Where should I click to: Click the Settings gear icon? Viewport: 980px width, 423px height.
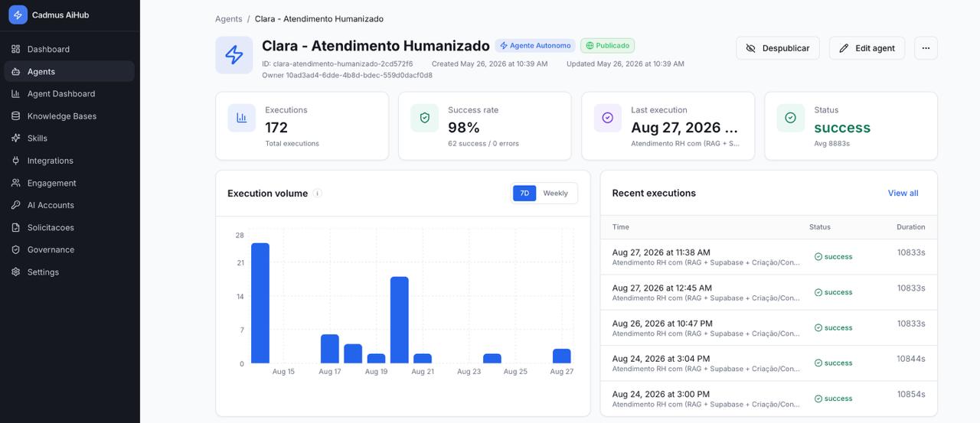click(15, 272)
